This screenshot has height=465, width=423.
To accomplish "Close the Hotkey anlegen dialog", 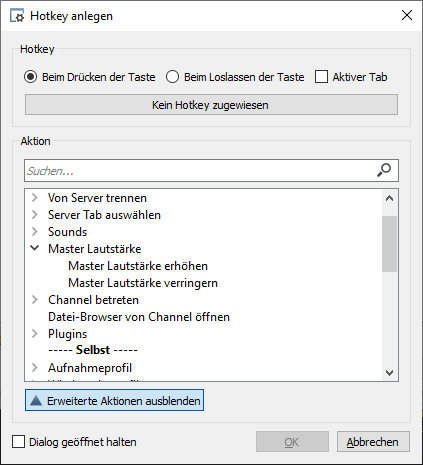I will pos(407,15).
